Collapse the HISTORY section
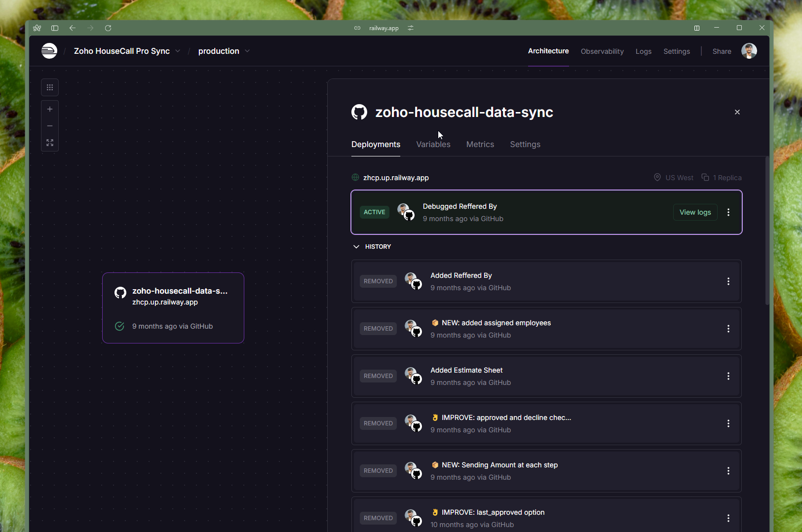 pos(372,247)
